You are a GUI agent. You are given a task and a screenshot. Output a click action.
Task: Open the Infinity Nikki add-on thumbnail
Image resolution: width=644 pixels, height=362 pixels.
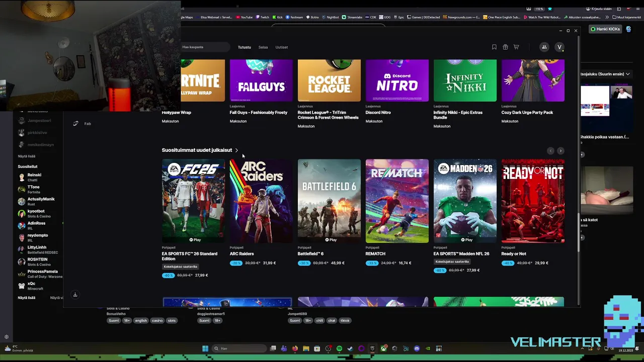tap(465, 80)
